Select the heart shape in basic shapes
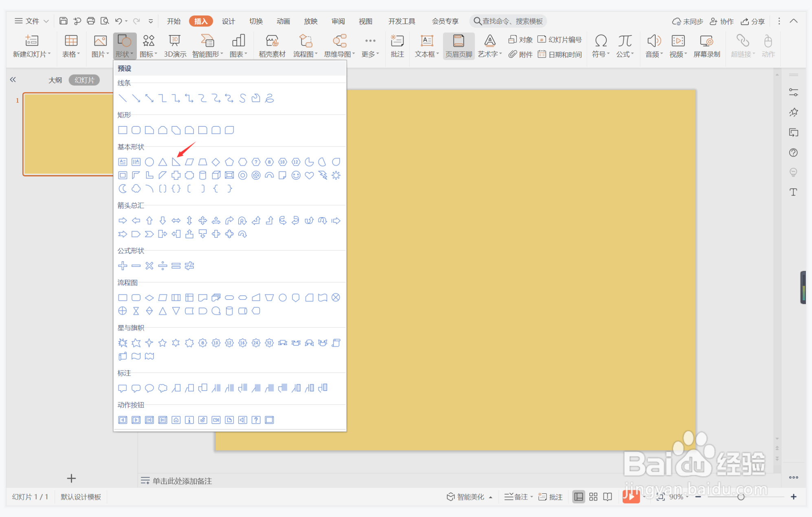812x517 pixels. coord(309,176)
